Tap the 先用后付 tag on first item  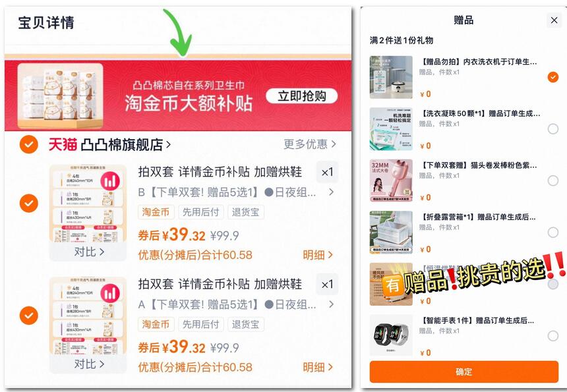coord(200,212)
